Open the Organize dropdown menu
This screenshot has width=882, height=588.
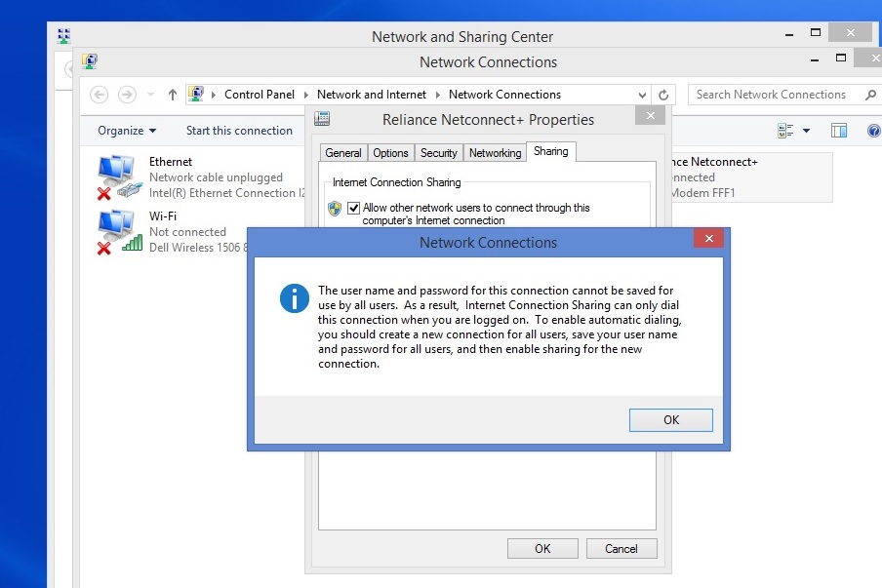pos(127,131)
